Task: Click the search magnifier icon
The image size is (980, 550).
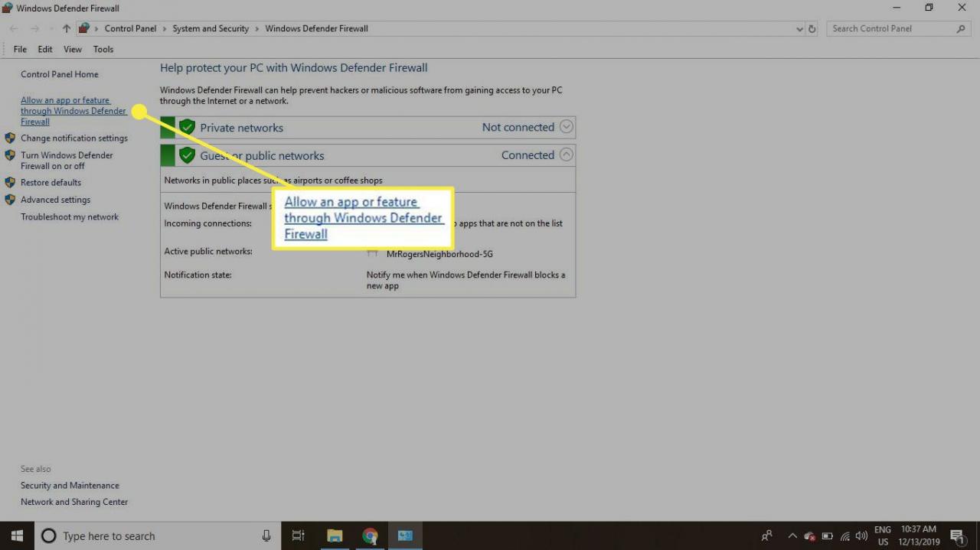Action: [962, 28]
